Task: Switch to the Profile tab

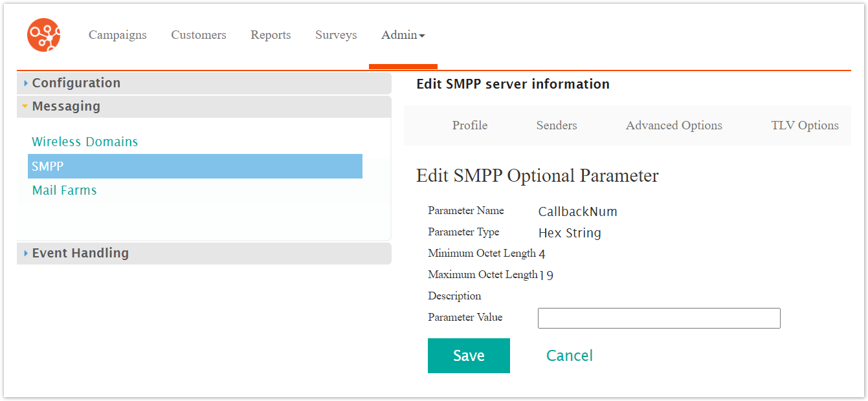Action: 469,125
